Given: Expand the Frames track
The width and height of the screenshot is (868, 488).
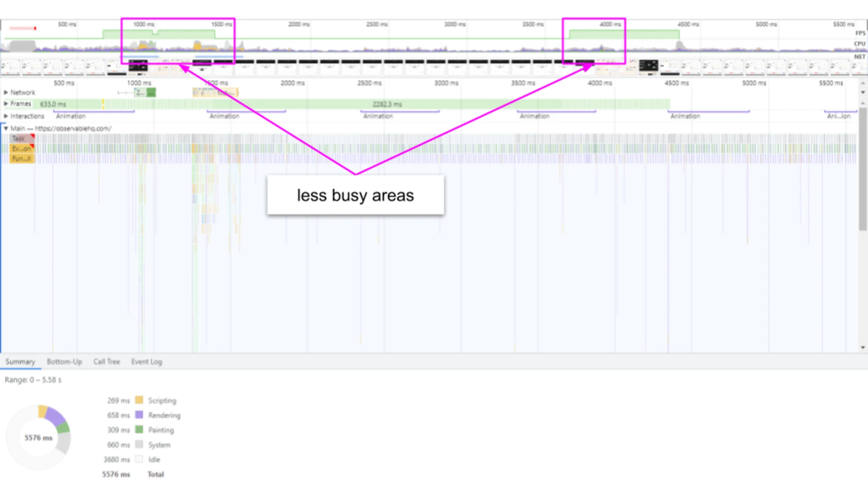Looking at the screenshot, I should [x=6, y=104].
